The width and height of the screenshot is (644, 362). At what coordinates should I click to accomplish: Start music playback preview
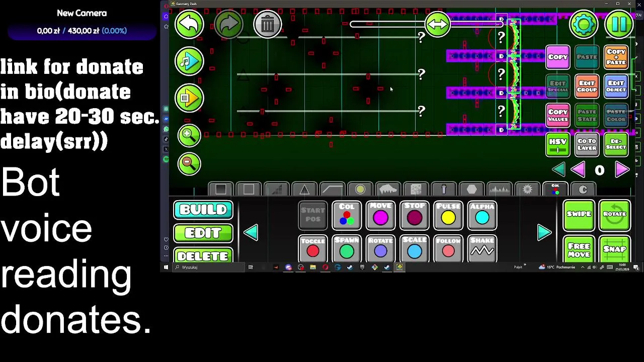click(x=189, y=61)
